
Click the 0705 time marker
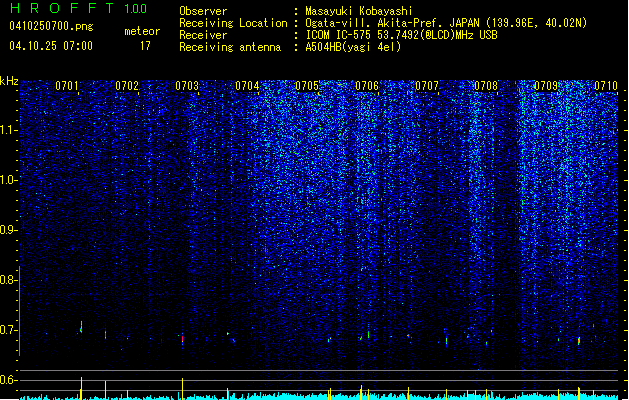coord(307,85)
